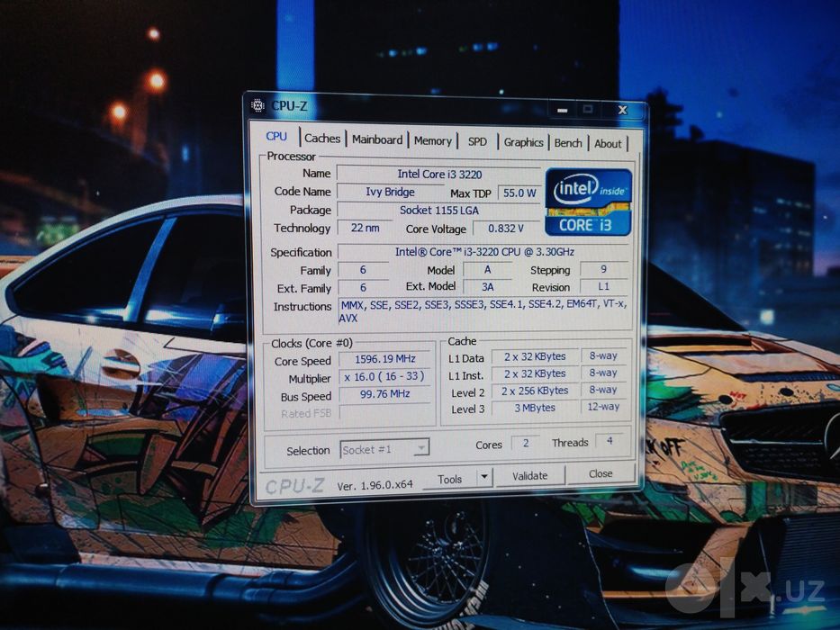
Task: Switch to the Graphics tab
Action: pos(523,142)
